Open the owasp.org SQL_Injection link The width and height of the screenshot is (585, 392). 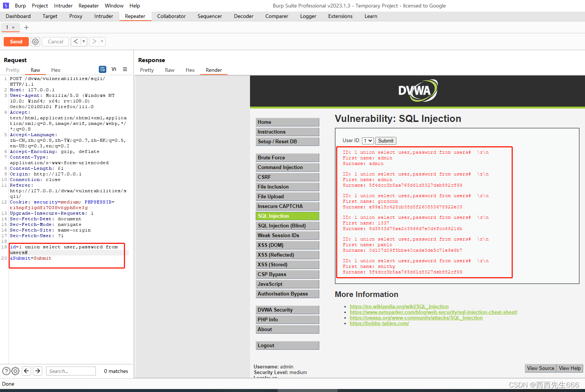pos(416,318)
